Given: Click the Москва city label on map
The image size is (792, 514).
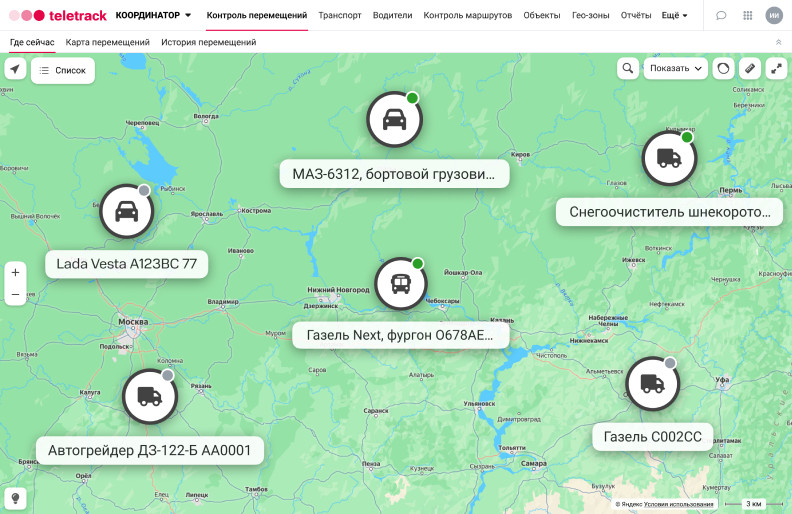Looking at the screenshot, I should tap(133, 322).
